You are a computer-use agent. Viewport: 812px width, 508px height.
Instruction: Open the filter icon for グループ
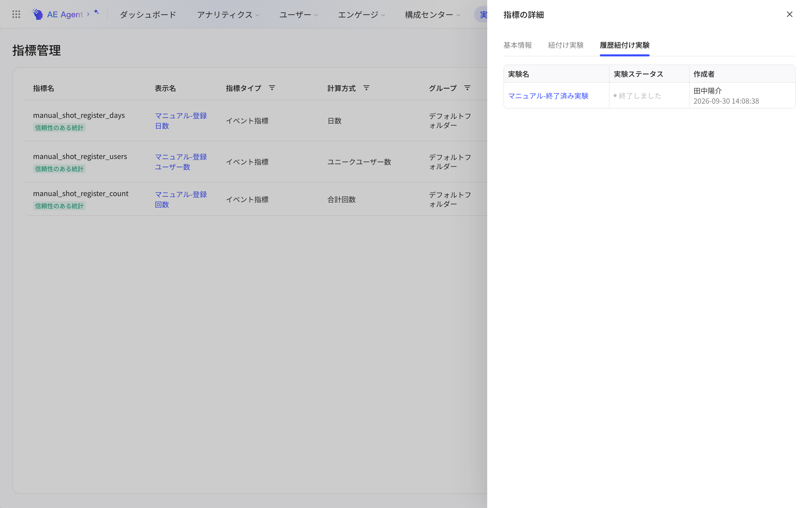pyautogui.click(x=467, y=88)
